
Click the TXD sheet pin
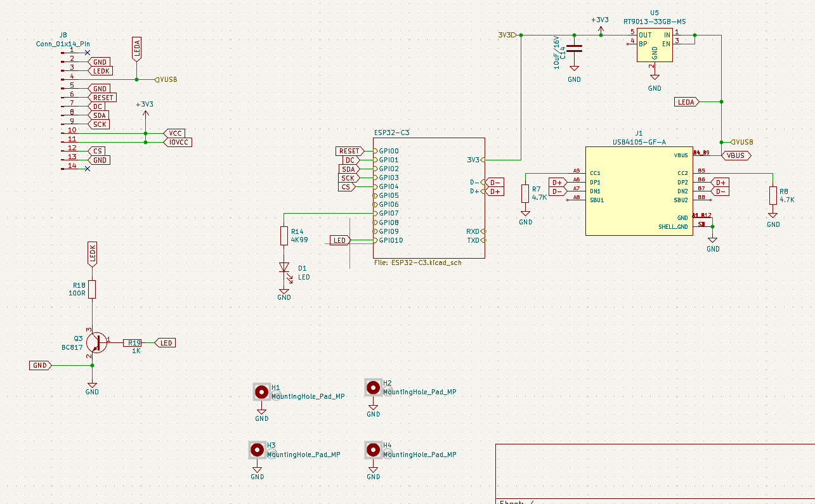point(476,240)
